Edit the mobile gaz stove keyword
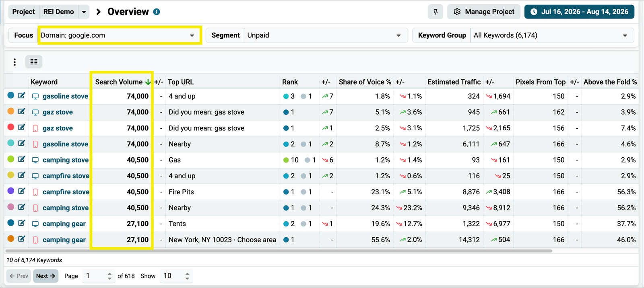 (22, 127)
